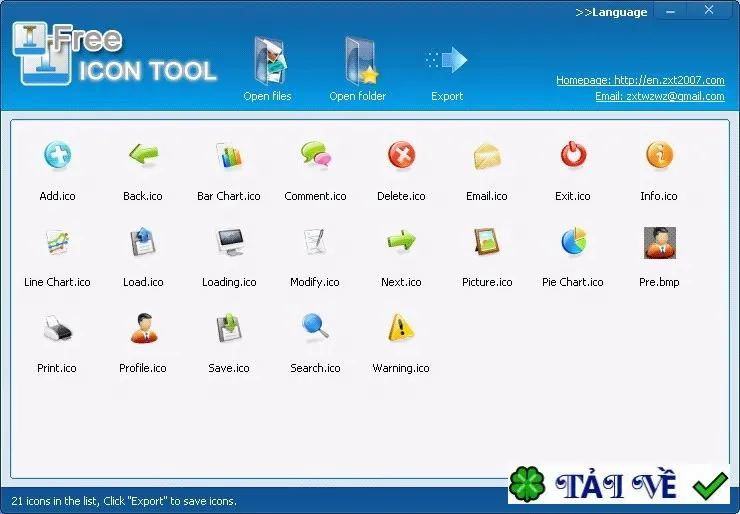Click the "Search.ico" file name label
Screen dimensions: 740x514
tap(315, 368)
